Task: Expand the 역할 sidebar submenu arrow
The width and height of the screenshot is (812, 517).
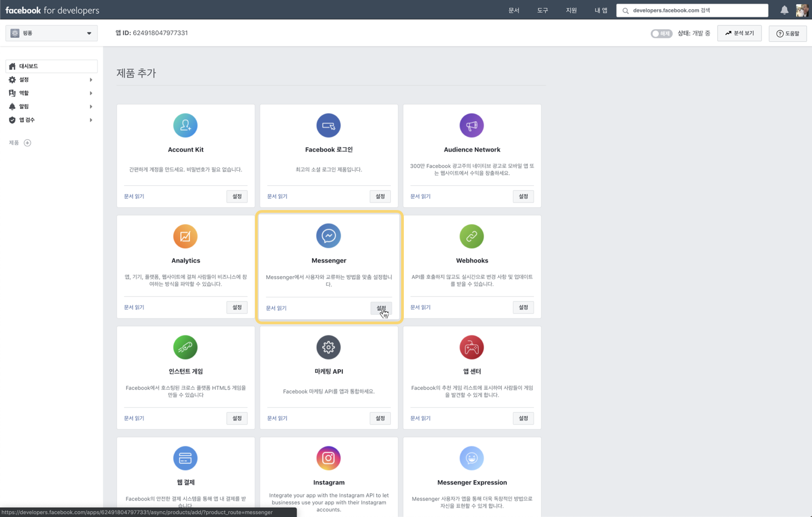Action: (91, 93)
